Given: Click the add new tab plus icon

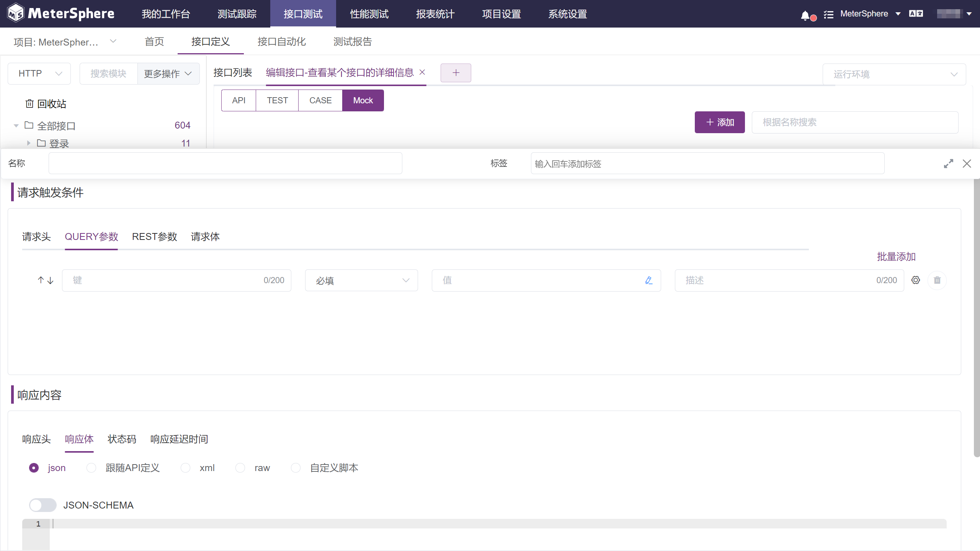Looking at the screenshot, I should [x=456, y=72].
